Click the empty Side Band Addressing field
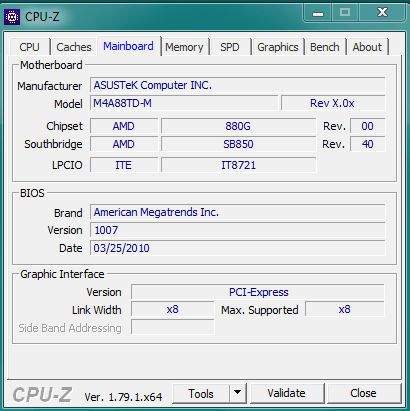 click(172, 327)
